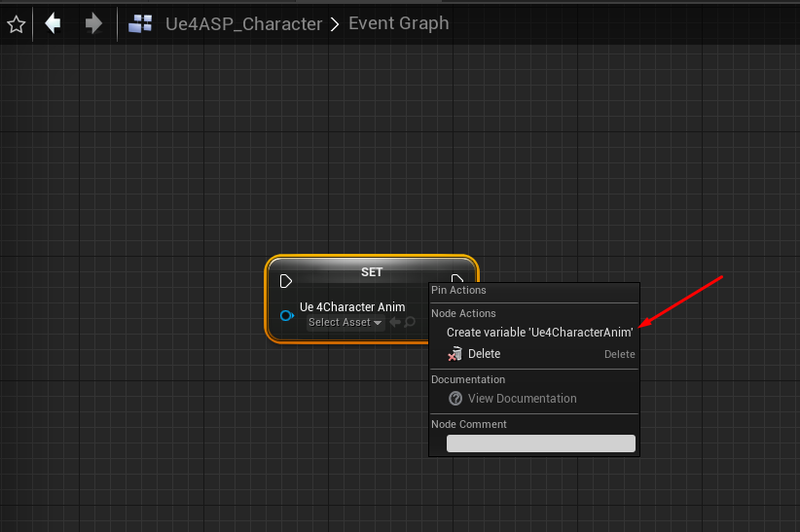Go back with the left arrow
The image size is (800, 532).
(x=54, y=23)
